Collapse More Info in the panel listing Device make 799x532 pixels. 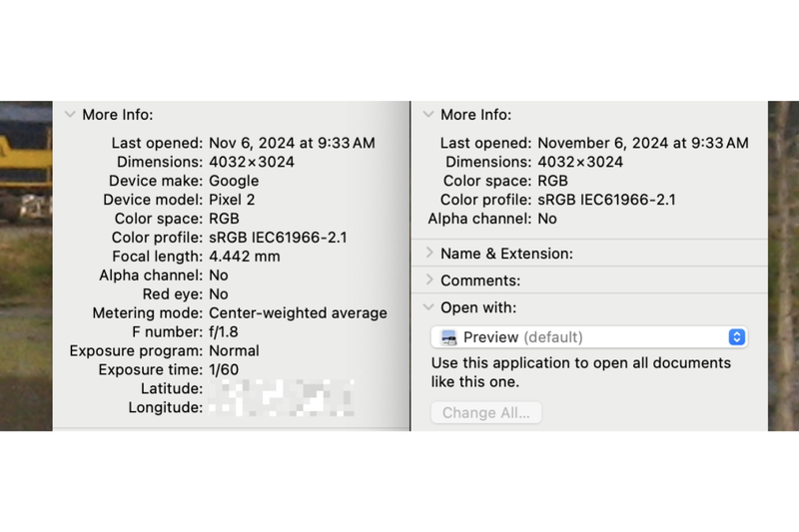70,115
